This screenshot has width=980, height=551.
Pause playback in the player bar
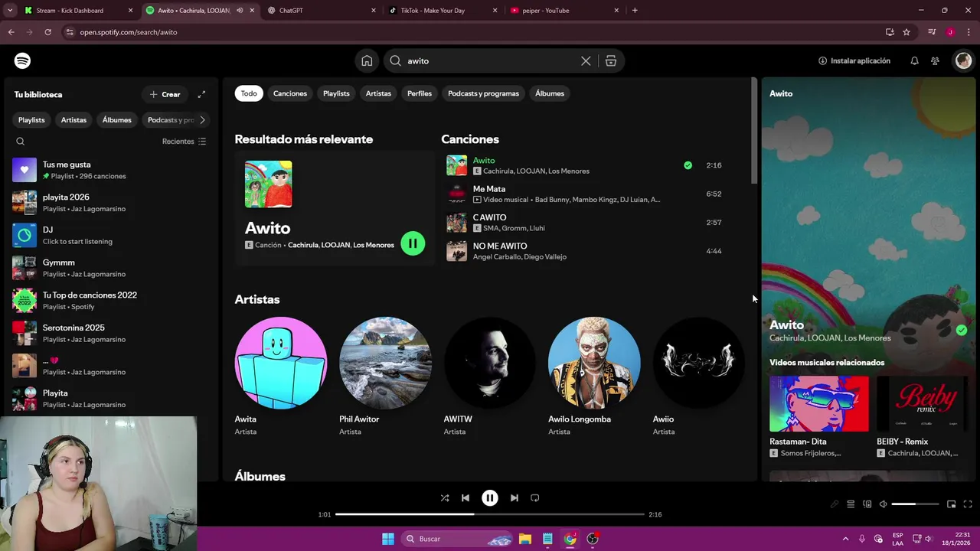pyautogui.click(x=490, y=497)
